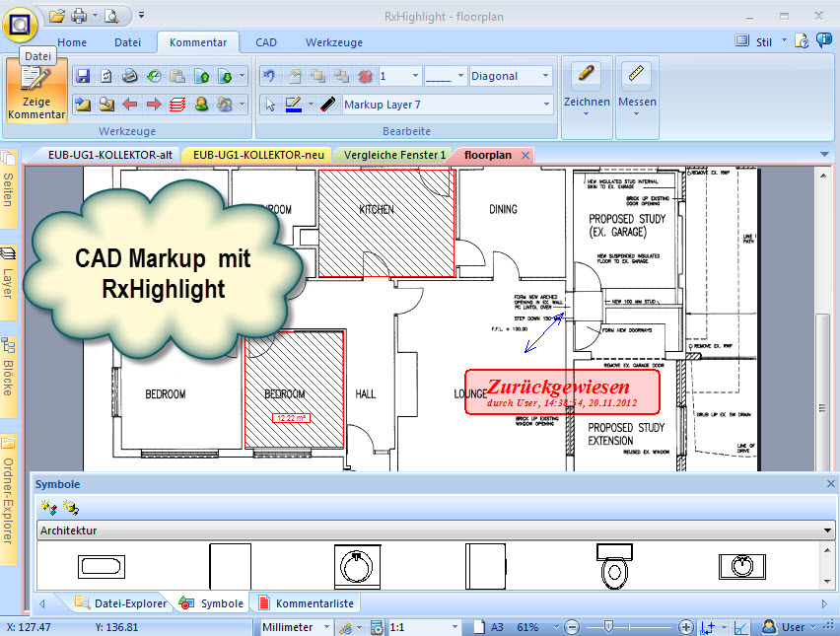This screenshot has height=636, width=840.
Task: Click the red left arrow icon
Action: tap(129, 104)
